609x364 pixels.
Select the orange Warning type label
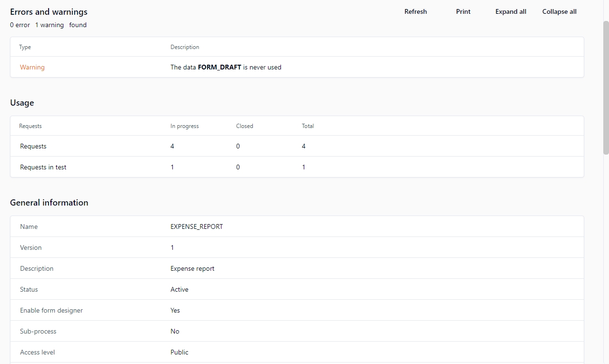(x=32, y=68)
